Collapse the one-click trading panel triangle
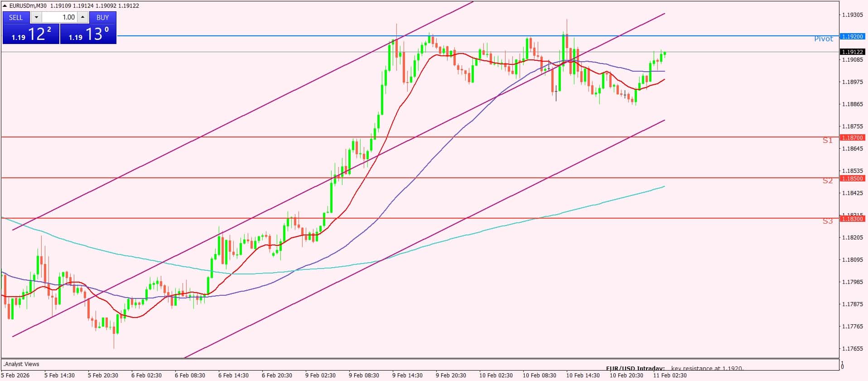The height and width of the screenshot is (381, 868). [5, 6]
